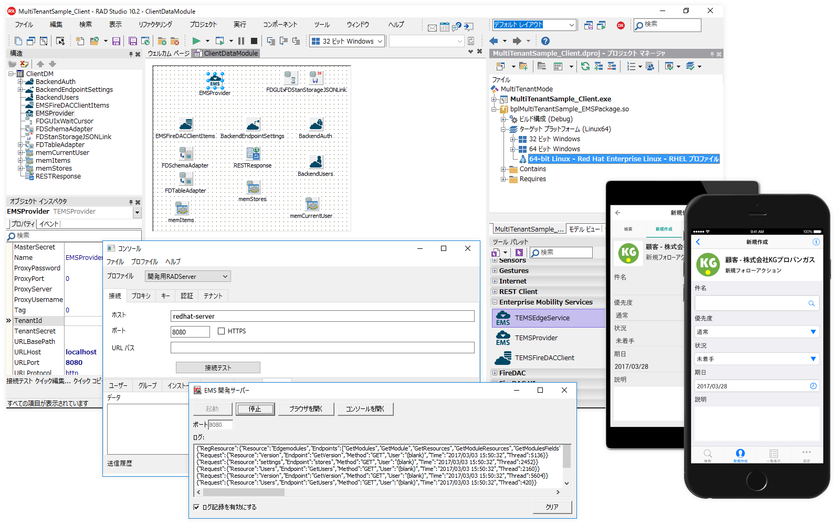Pick TEMSEdgeService in the tool palette
This screenshot has height=525, width=840.
pyautogui.click(x=541, y=317)
